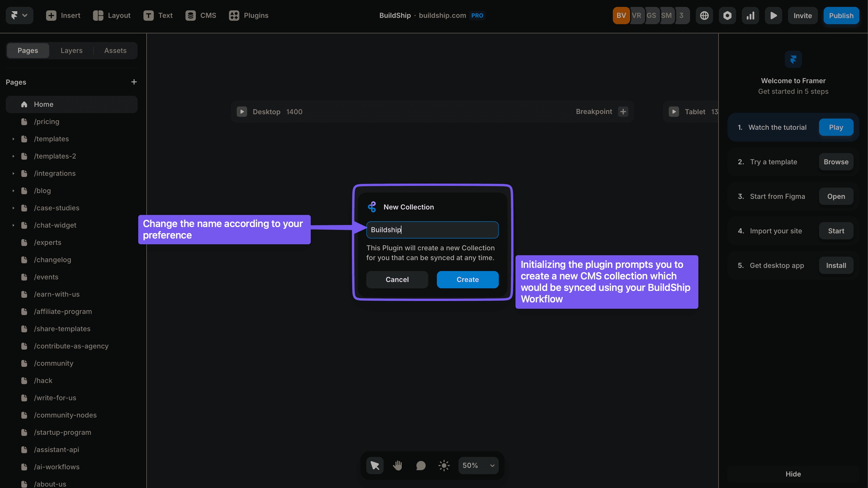Screen dimensions: 868x488
Task: Select the /events page
Action: 71,277
